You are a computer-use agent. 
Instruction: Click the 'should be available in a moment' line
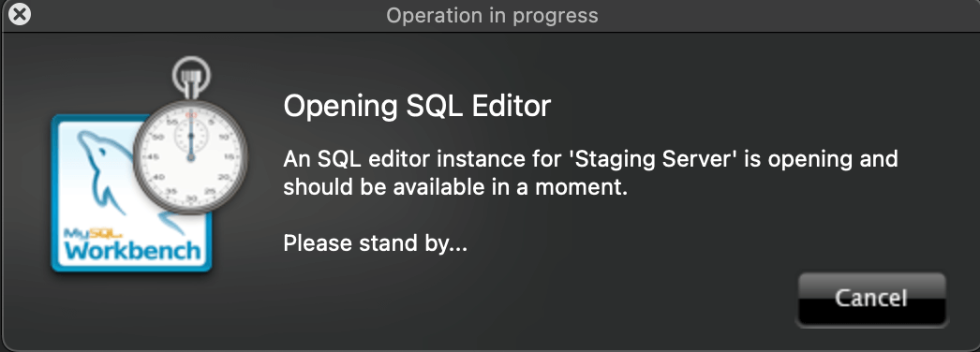coord(455,187)
